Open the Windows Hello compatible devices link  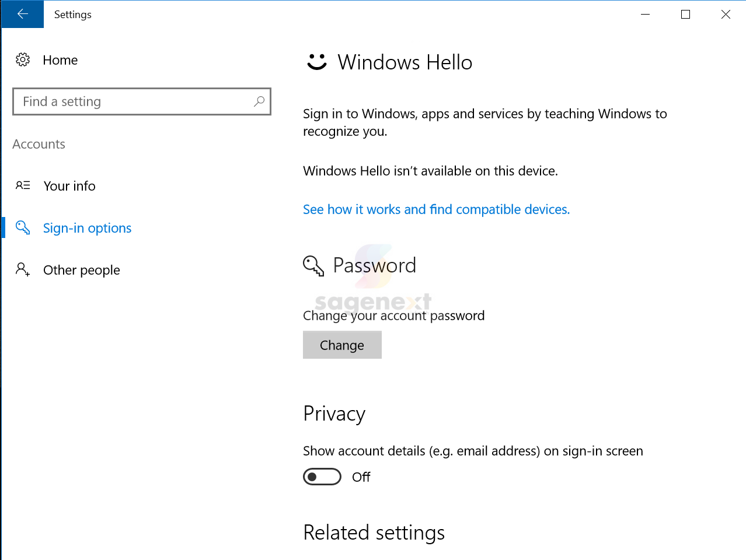click(x=436, y=209)
